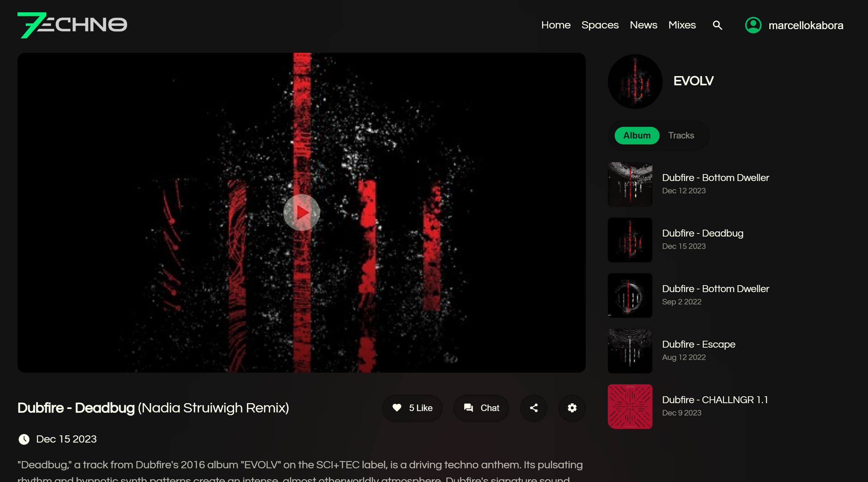
Task: Play the Deadbug video
Action: pos(301,213)
